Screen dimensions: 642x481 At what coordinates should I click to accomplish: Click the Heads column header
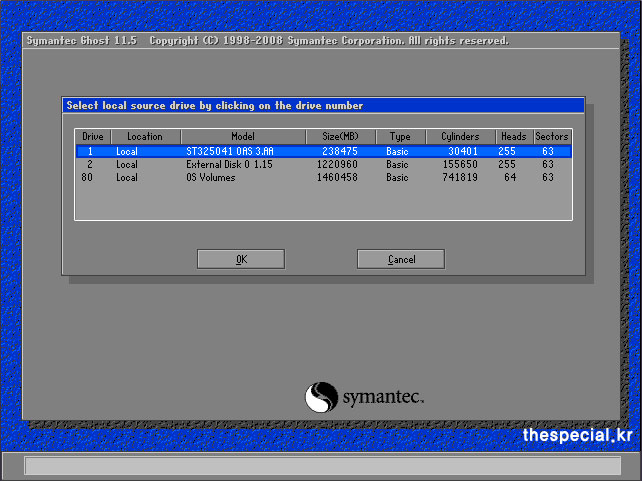point(514,136)
